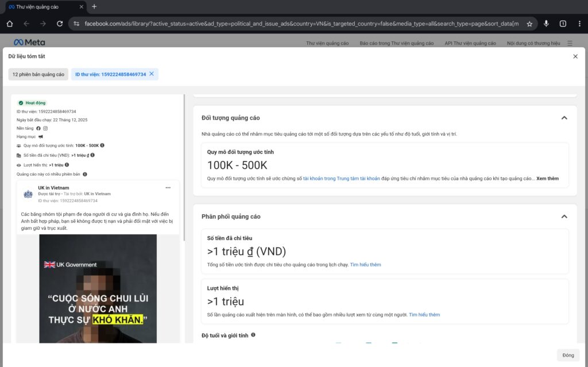Select the 12 phiên bản quảng cáo tab
This screenshot has width=588, height=367.
(38, 74)
